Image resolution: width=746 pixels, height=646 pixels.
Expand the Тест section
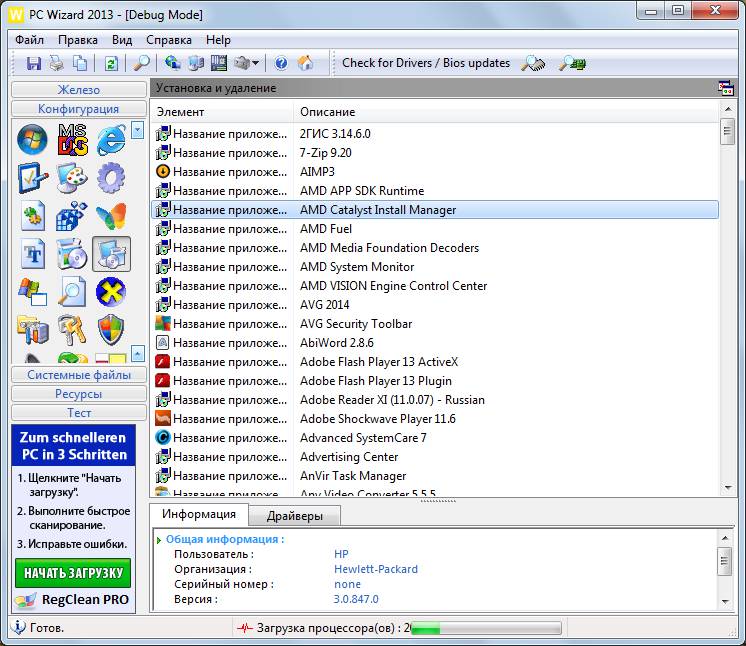click(x=79, y=412)
